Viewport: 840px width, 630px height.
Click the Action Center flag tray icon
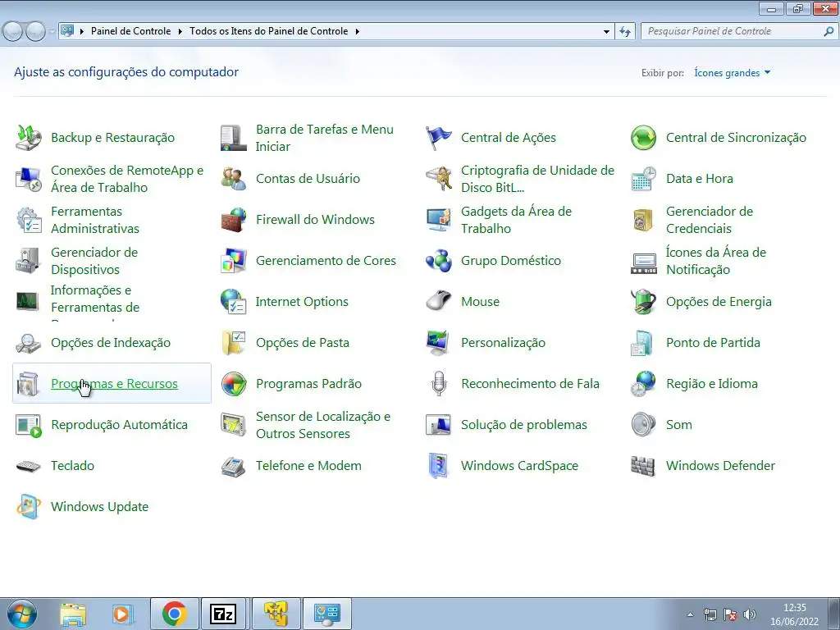pyautogui.click(x=730, y=614)
